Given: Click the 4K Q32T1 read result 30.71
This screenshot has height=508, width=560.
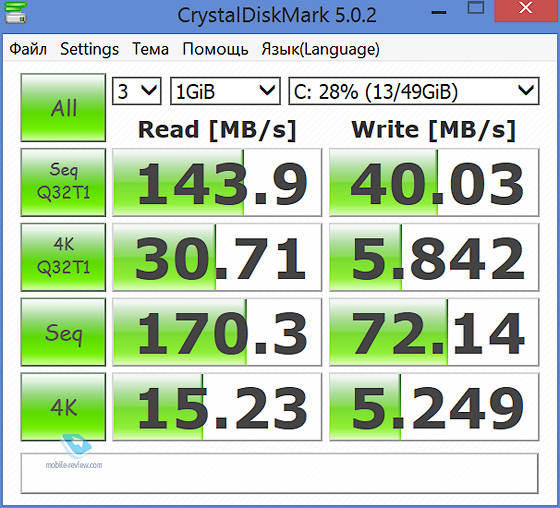Looking at the screenshot, I should pos(217,257).
